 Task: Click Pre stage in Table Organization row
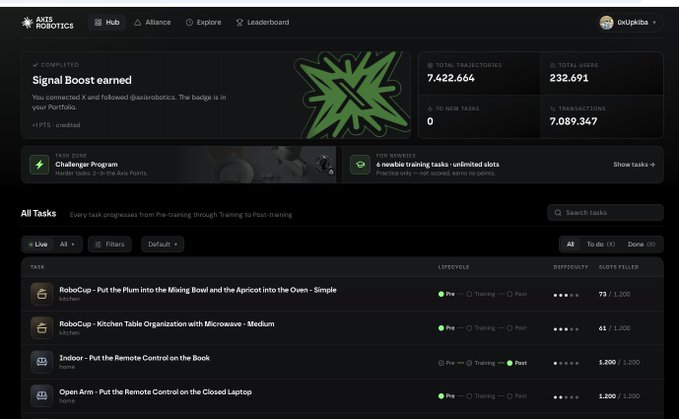(x=446, y=328)
